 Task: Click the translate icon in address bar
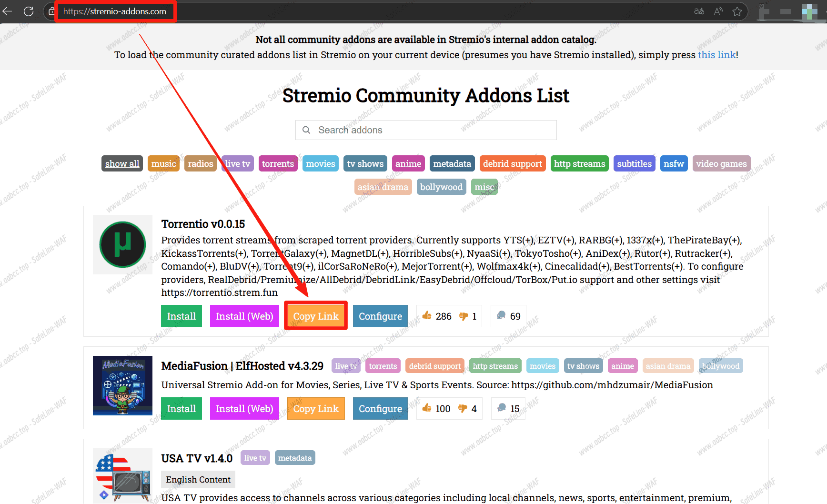click(699, 11)
